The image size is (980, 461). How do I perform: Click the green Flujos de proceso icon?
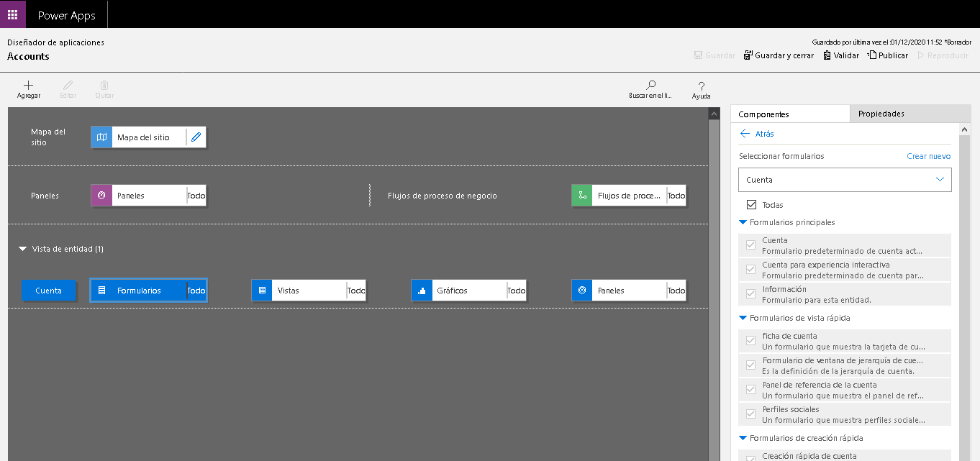point(582,196)
